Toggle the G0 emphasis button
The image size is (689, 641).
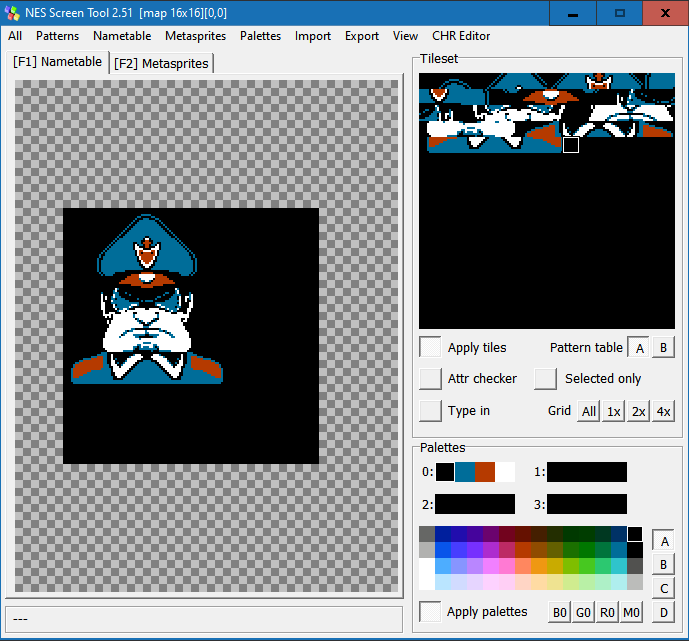[x=583, y=612]
